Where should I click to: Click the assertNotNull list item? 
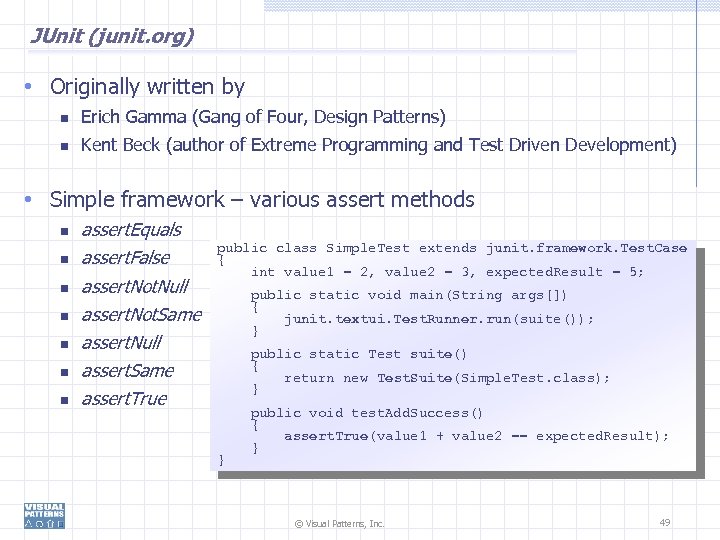tap(135, 286)
